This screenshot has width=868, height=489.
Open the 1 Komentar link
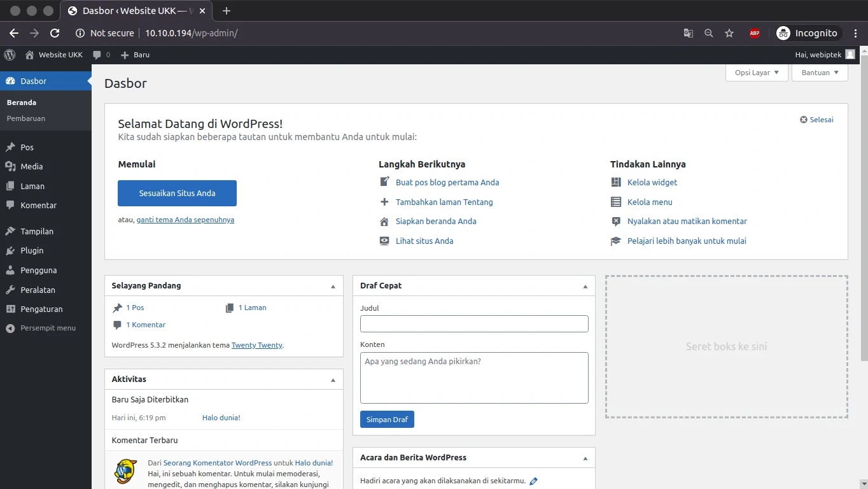point(146,325)
